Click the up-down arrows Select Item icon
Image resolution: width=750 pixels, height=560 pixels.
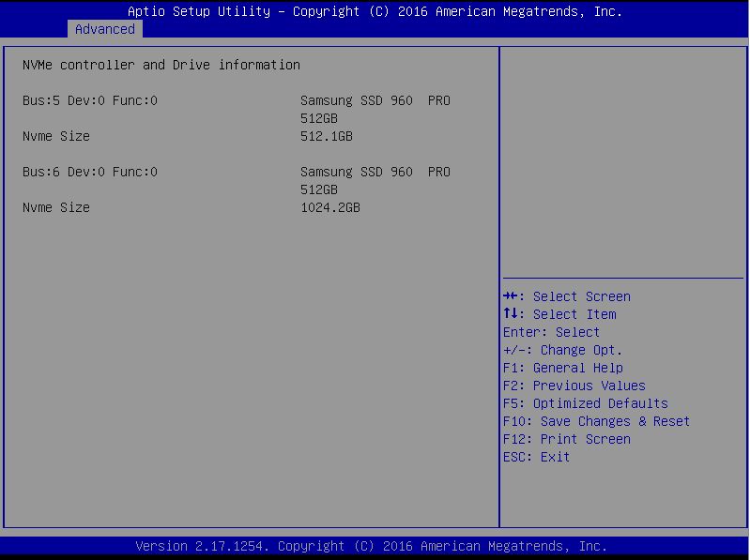coord(511,314)
